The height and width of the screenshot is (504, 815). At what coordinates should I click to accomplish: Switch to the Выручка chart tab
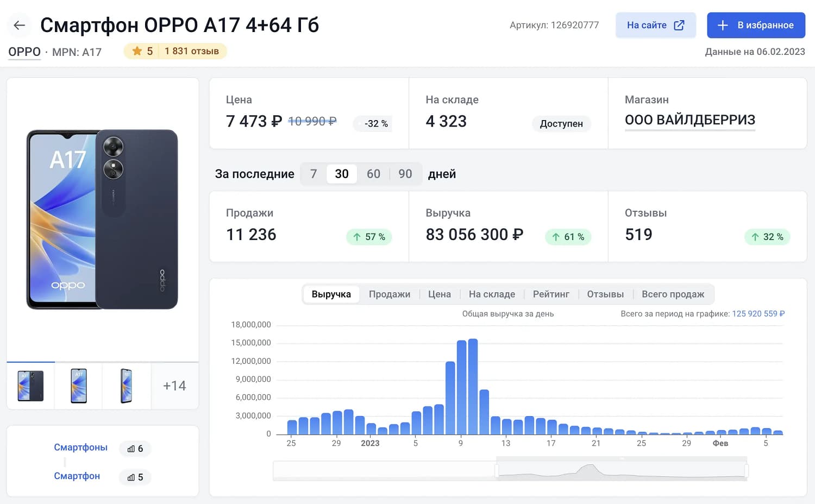click(331, 294)
